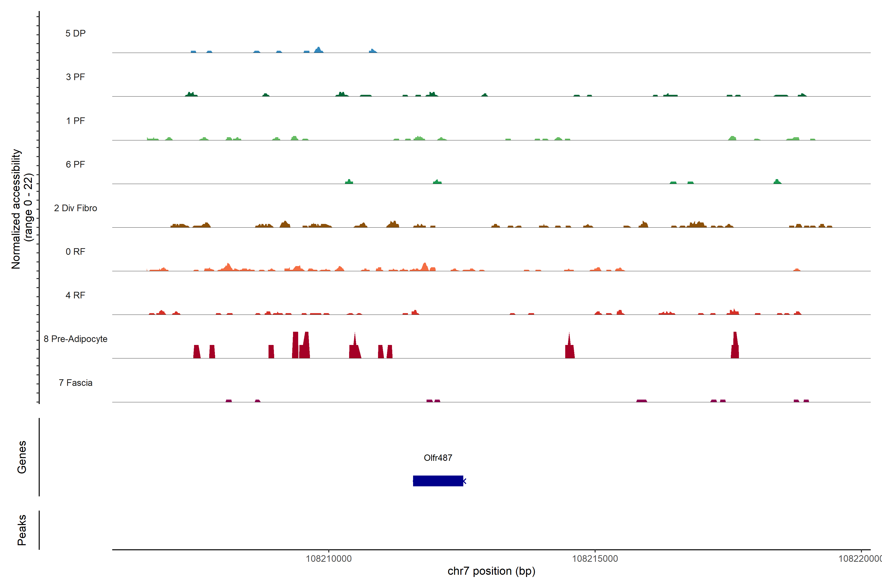This screenshot has height=588, width=882.
Task: Click the 8 Pre-Adipocyte track label
Action: pos(75,339)
